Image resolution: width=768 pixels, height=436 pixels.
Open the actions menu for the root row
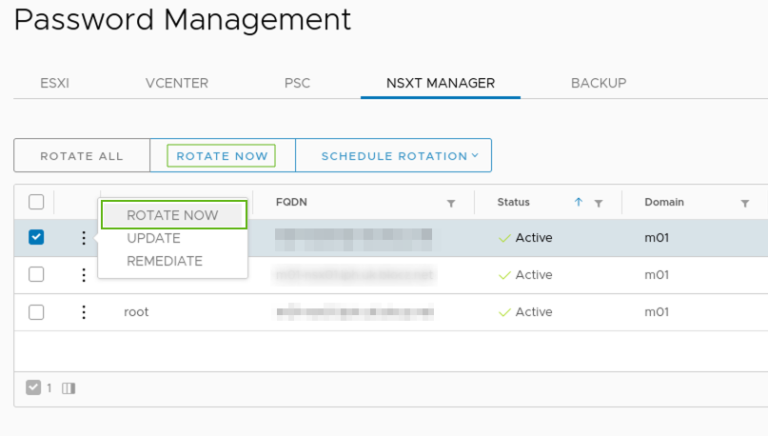click(84, 312)
